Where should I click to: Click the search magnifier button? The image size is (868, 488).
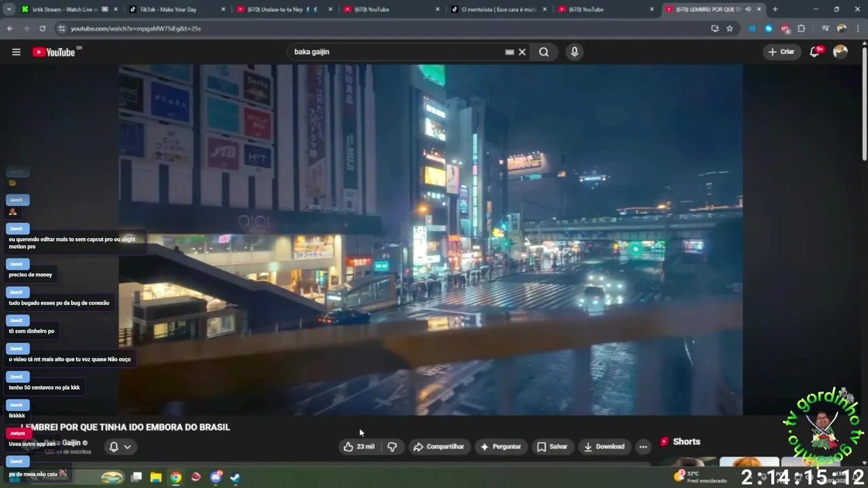click(x=544, y=52)
